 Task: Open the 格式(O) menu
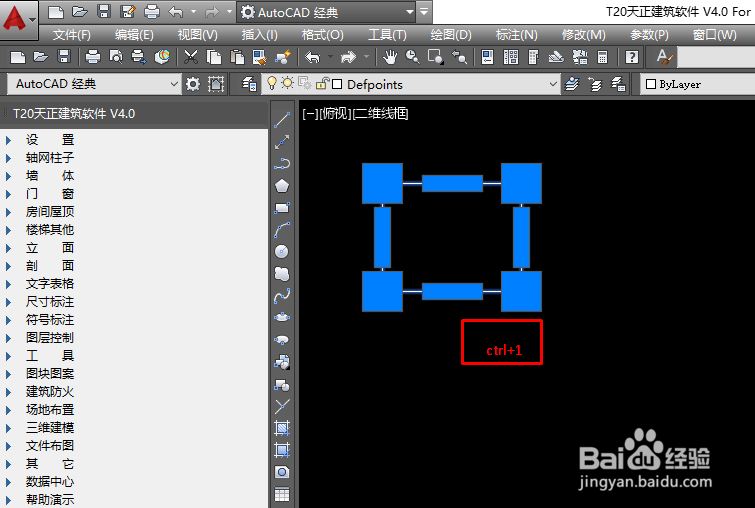(x=323, y=35)
